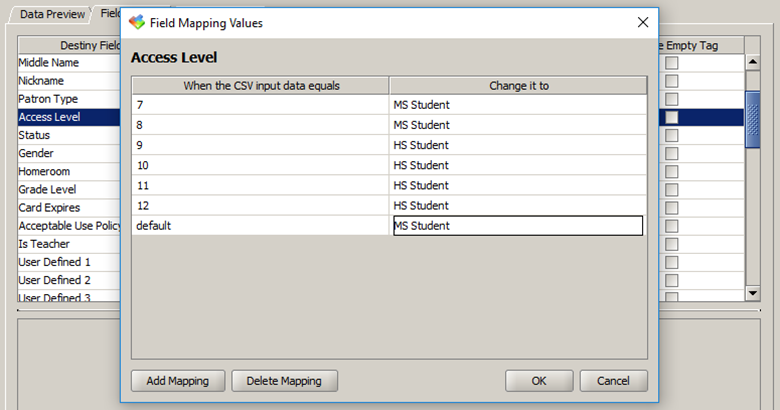The height and width of the screenshot is (410, 780).
Task: Check the Empty Tag box for Status row
Action: [x=672, y=136]
